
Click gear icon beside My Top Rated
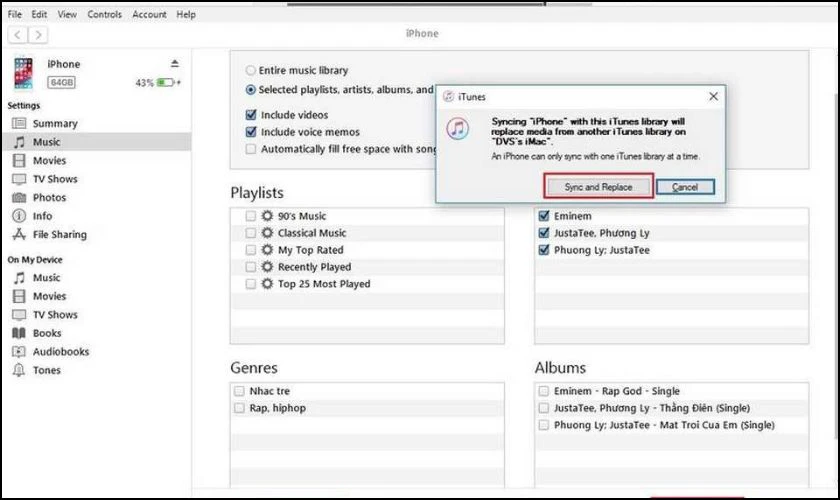(267, 250)
